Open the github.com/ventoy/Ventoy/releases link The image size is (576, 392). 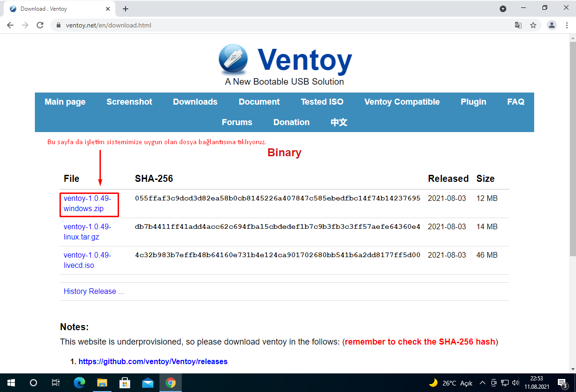coord(153,361)
